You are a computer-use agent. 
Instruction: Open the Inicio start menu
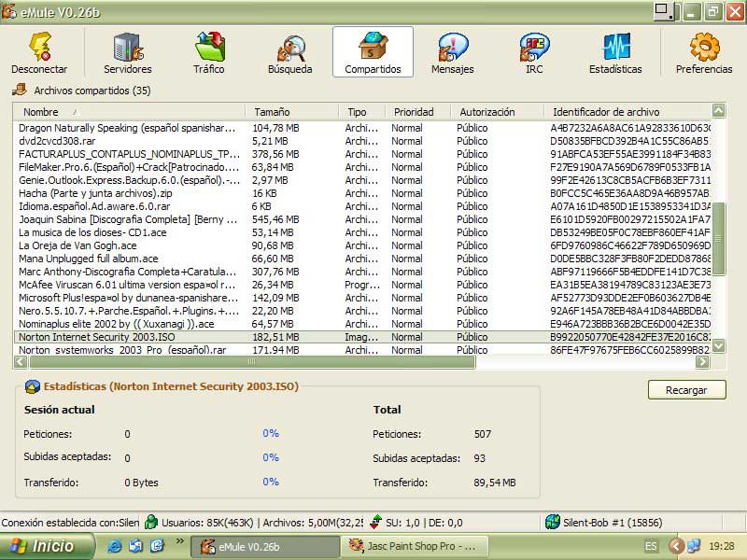(x=48, y=546)
